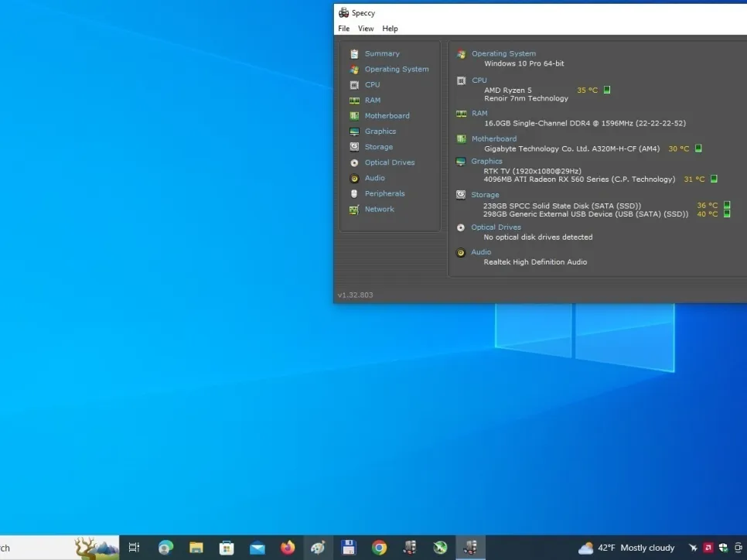Launch Microsoft Edge from the taskbar
Screen dimensions: 747x560
pos(165,548)
